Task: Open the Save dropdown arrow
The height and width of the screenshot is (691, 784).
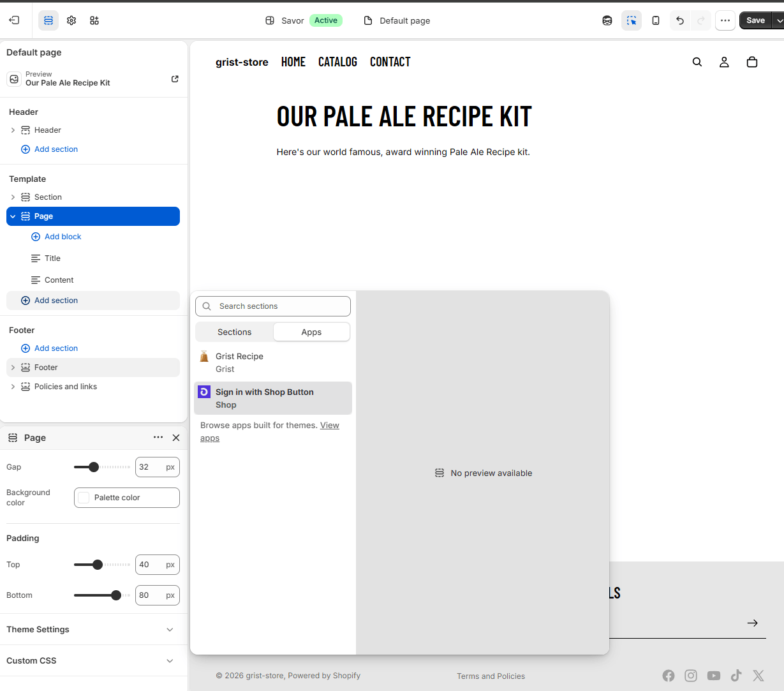Action: tap(778, 20)
